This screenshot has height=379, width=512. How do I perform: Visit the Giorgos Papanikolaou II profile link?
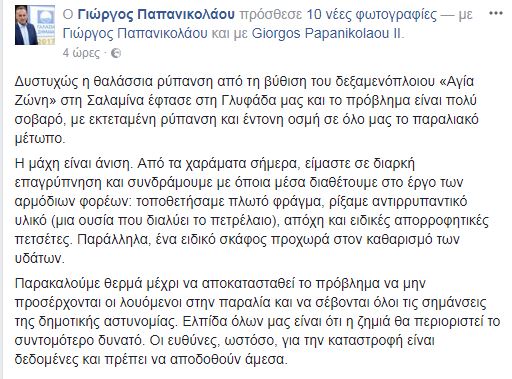327,34
